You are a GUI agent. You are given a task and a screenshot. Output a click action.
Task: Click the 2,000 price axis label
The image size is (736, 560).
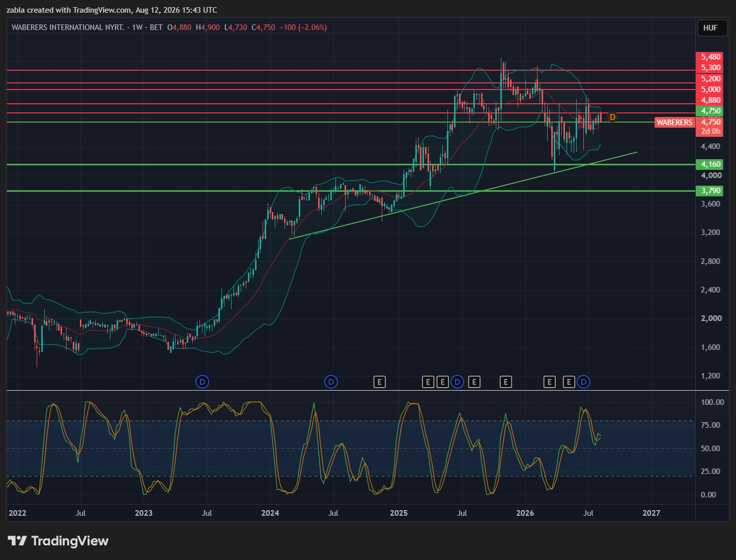click(711, 318)
